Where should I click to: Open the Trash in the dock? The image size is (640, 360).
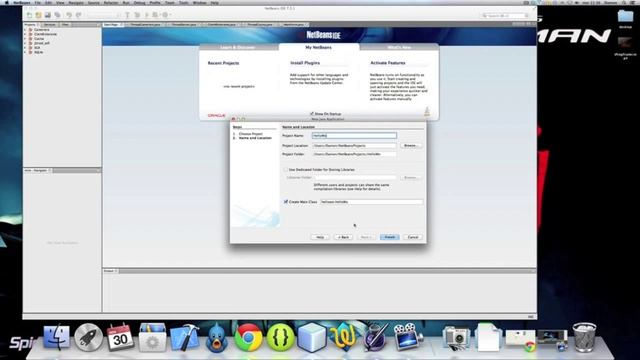(584, 337)
